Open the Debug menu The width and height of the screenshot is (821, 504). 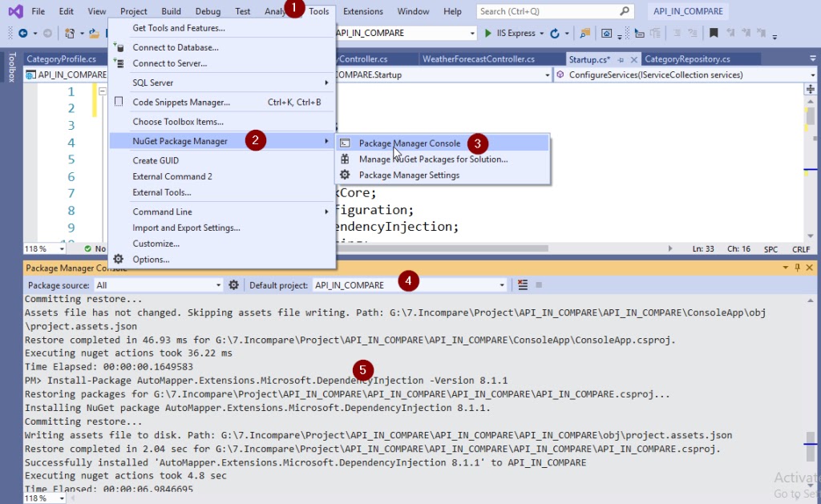(208, 11)
